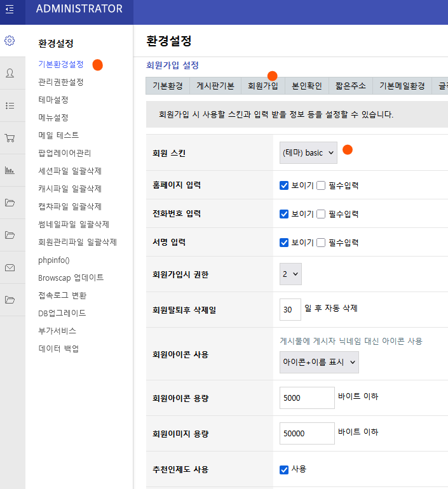
Task: Collapse the sidebar with the top-left menu icon
Action: coord(10,9)
